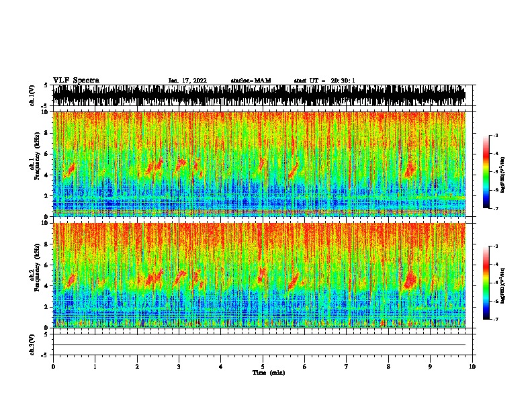Screen dimensions: 532x411
Task: Click time axis tick label "6"
Action: pos(305,367)
